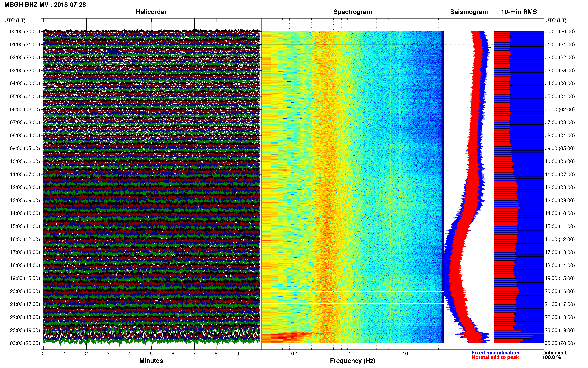
Task: Click the 'Frequency (Hz)' axis label
Action: 352,361
